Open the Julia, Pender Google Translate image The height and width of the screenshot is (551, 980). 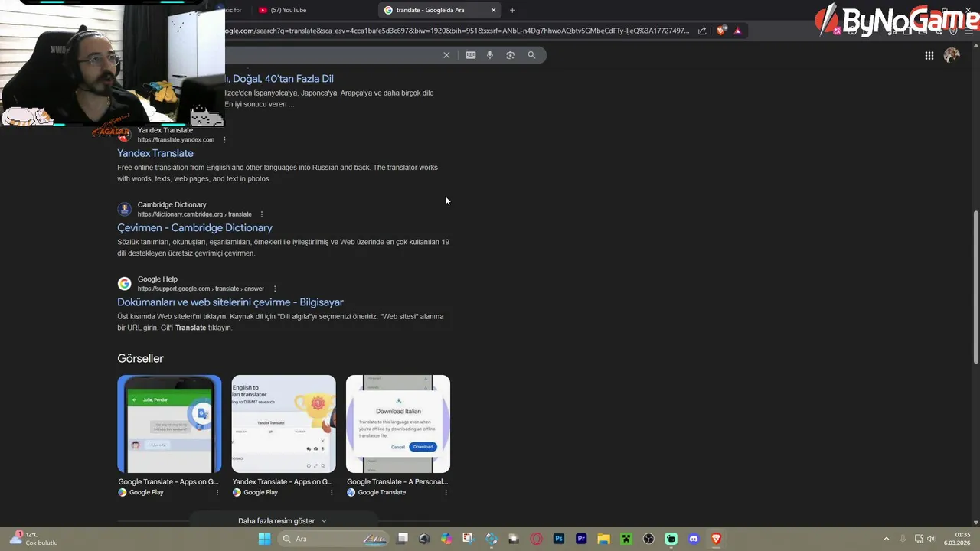[169, 424]
